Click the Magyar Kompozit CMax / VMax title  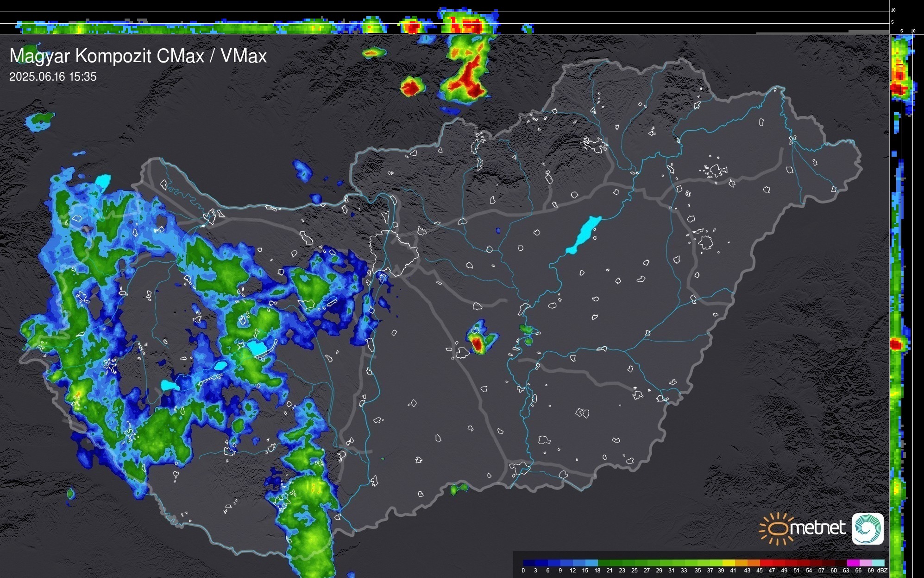point(138,56)
